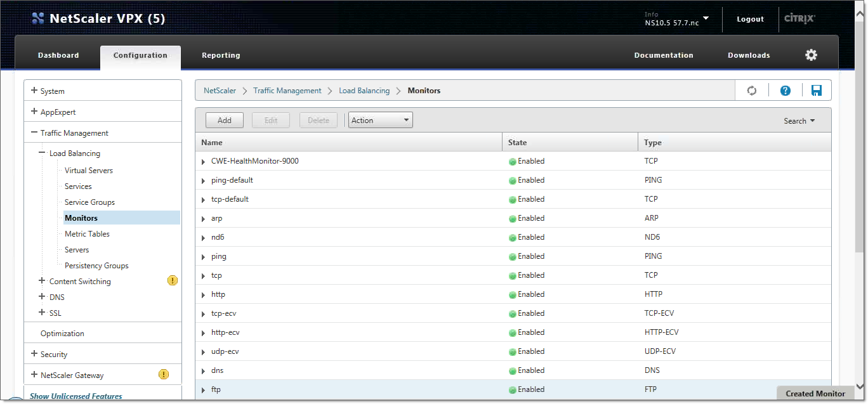Click the refresh icon in breadcrumb bar
This screenshot has height=404, width=868.
pyautogui.click(x=752, y=91)
